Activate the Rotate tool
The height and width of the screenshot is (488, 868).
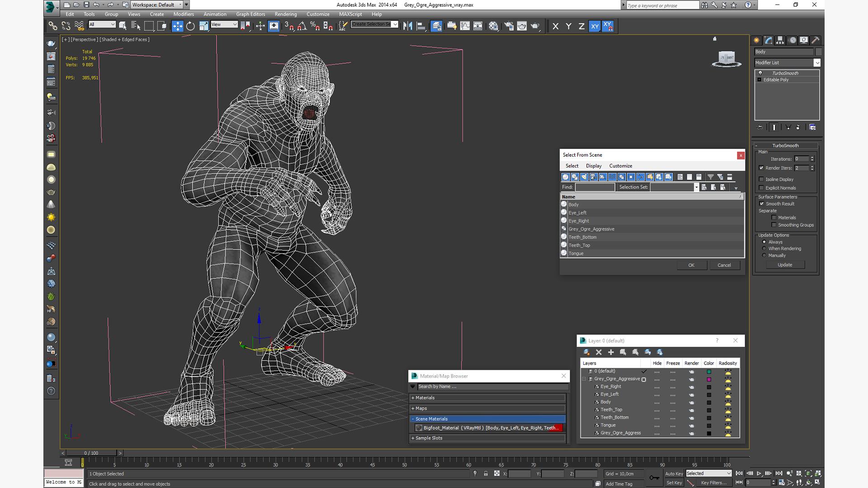pos(190,26)
